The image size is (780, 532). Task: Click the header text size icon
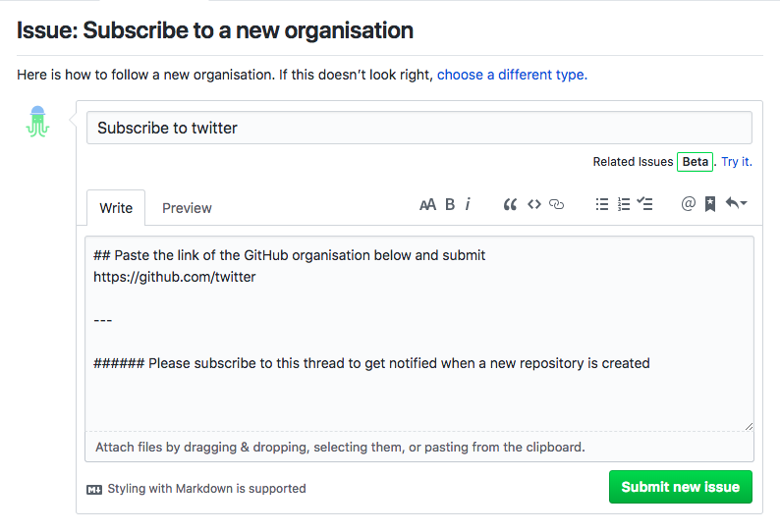pyautogui.click(x=427, y=205)
